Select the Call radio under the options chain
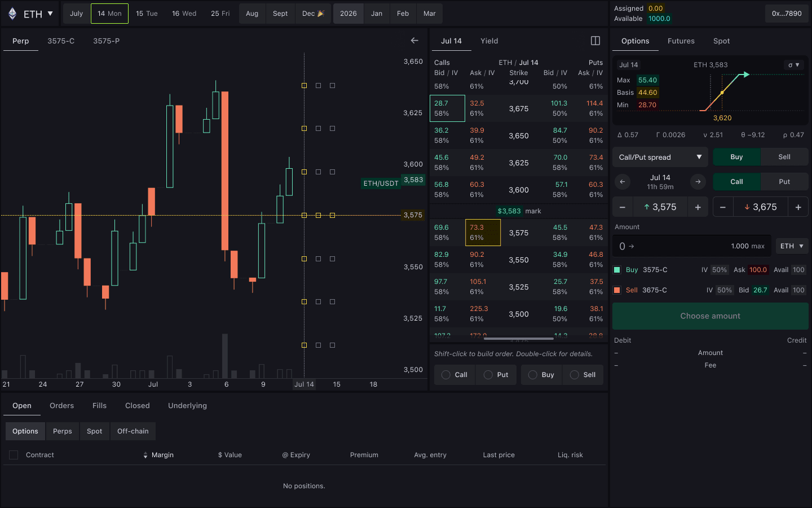 (445, 374)
